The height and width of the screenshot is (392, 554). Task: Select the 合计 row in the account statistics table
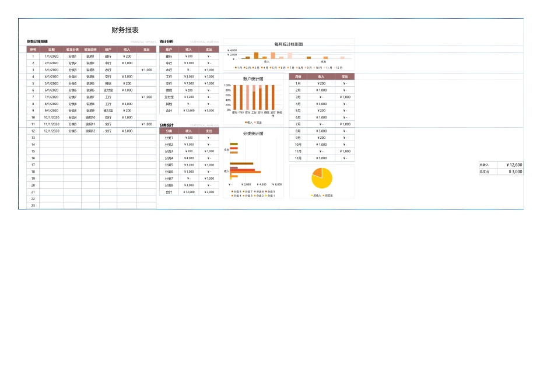[x=168, y=110]
